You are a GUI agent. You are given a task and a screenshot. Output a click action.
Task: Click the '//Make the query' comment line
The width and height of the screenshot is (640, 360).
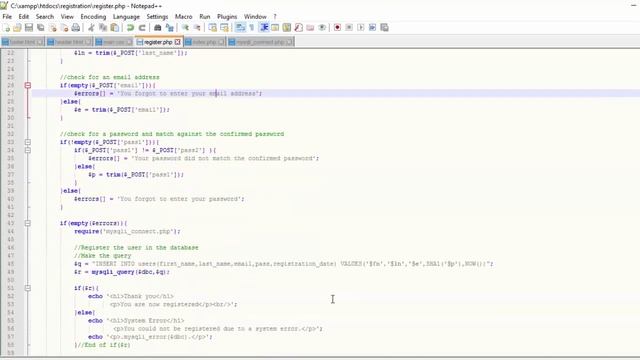pyautogui.click(x=102, y=256)
